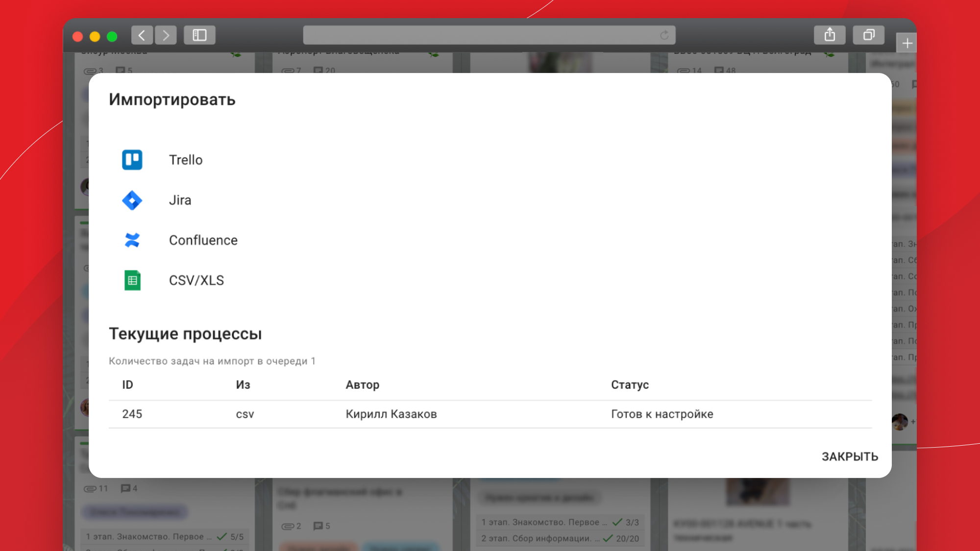The image size is (980, 551).
Task: Toggle the browser sidebar button
Action: pos(199,35)
